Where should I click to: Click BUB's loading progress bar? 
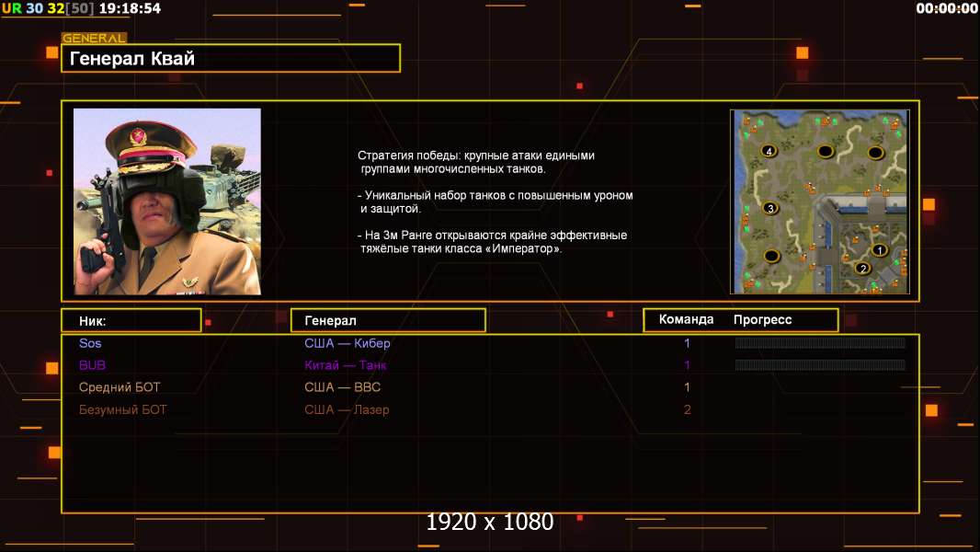coord(820,365)
